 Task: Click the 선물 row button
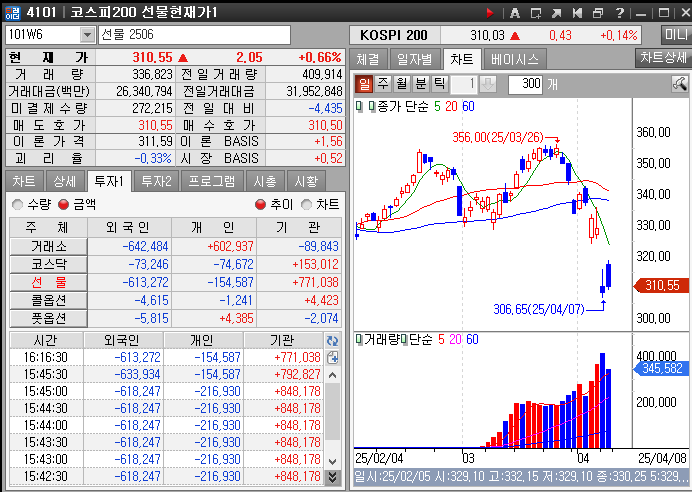(49, 282)
